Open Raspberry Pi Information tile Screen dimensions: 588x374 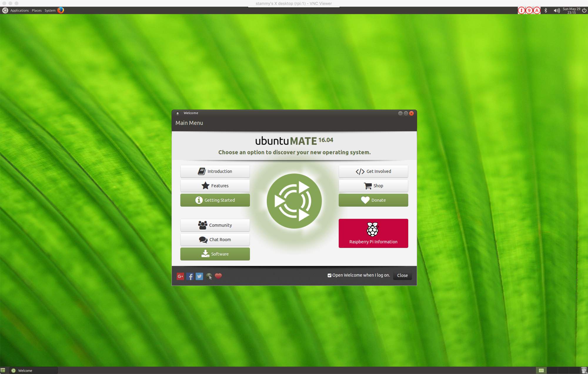[373, 233]
